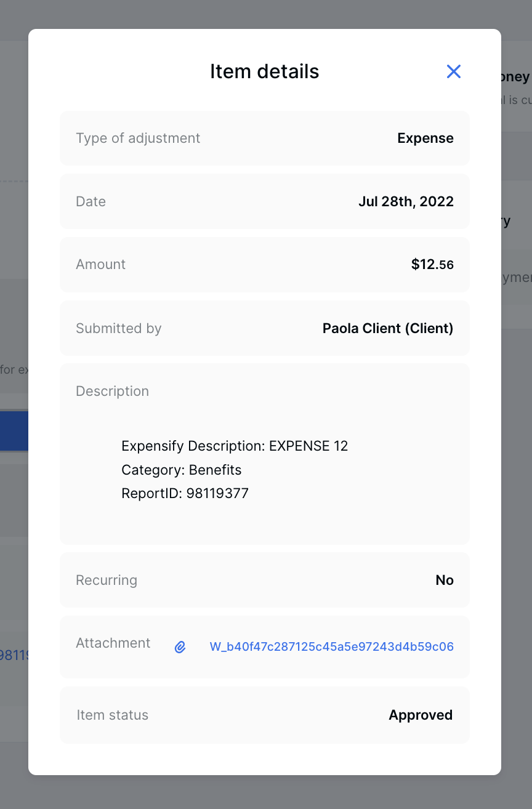Click the Amount label
Viewport: 532px width, 809px height.
(x=100, y=265)
